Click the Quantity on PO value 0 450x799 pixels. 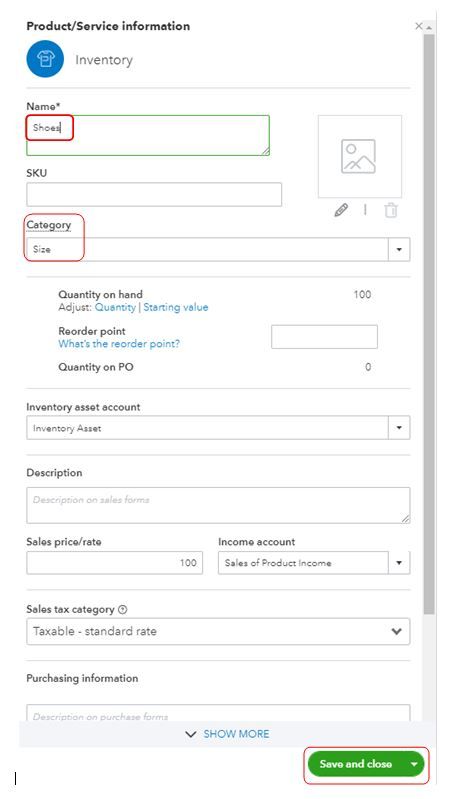point(368,367)
